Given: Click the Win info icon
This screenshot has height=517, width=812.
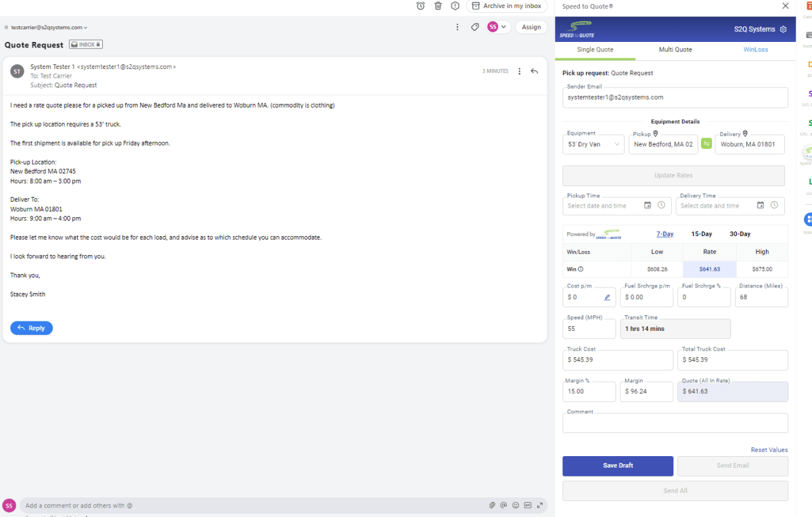Looking at the screenshot, I should coord(581,269).
